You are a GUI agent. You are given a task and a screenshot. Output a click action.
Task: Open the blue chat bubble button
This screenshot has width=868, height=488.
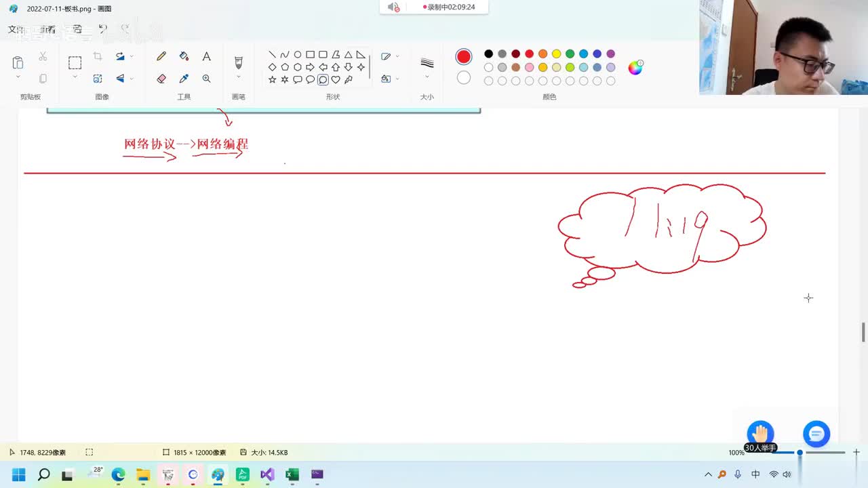click(816, 434)
